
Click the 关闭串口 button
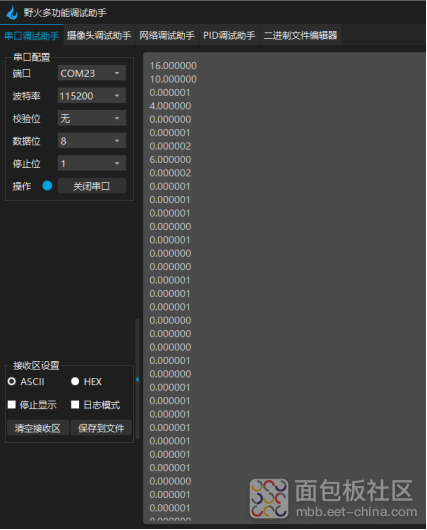pos(92,186)
